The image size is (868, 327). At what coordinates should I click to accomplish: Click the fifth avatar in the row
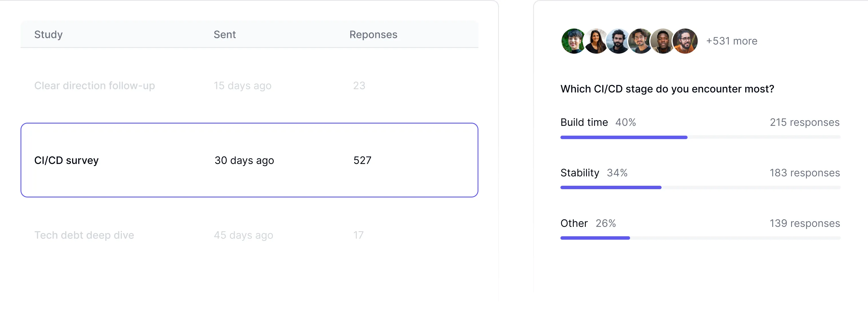point(662,41)
